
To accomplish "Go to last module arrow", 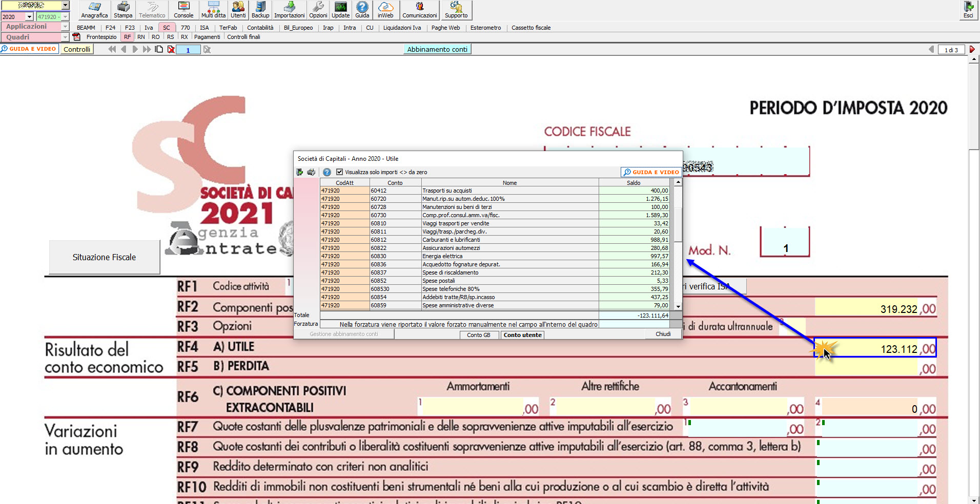I will click(x=147, y=49).
